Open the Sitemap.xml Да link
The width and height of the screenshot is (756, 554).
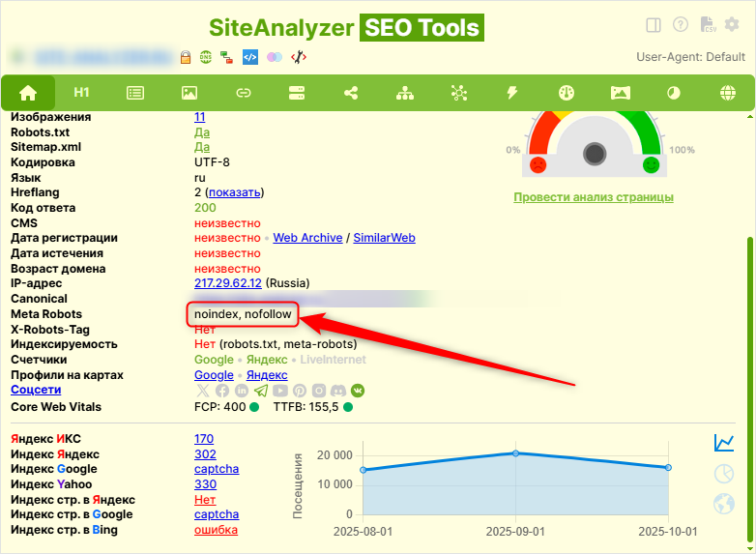coord(202,147)
